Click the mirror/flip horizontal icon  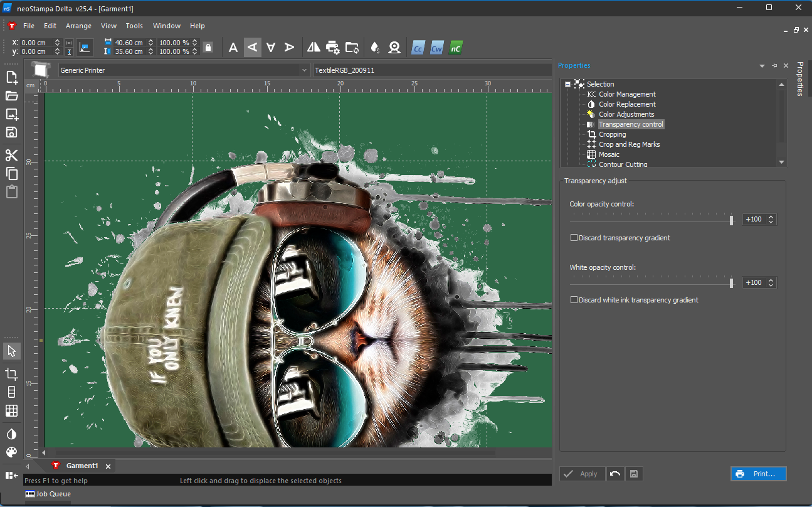[x=314, y=47]
